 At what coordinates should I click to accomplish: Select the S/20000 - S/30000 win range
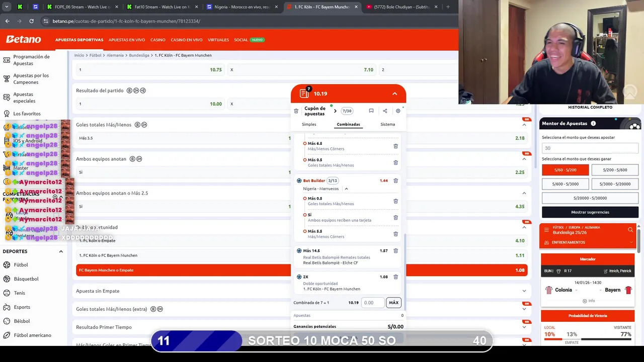click(x=590, y=198)
